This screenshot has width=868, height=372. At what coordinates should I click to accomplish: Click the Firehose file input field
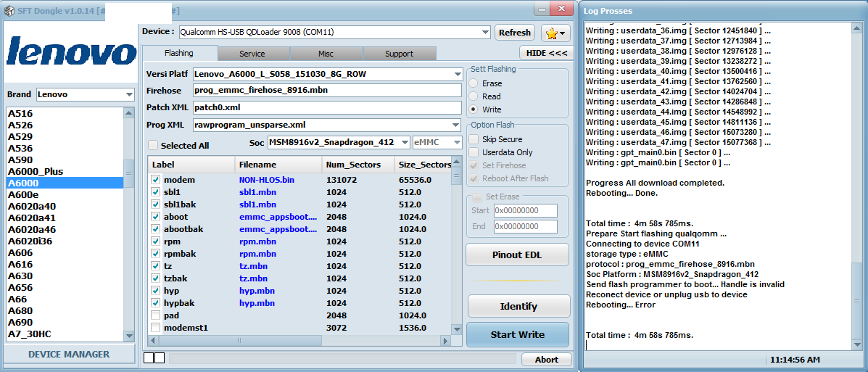pyautogui.click(x=326, y=91)
